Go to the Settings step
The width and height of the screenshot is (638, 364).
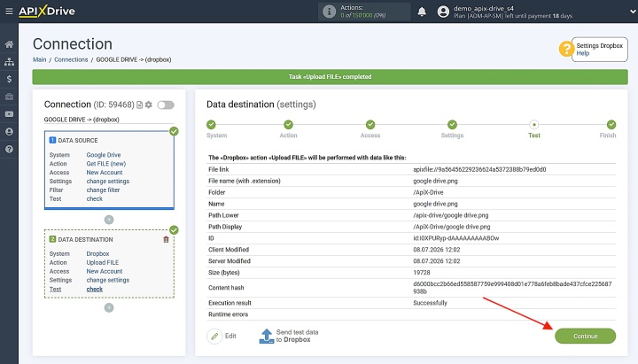point(452,125)
